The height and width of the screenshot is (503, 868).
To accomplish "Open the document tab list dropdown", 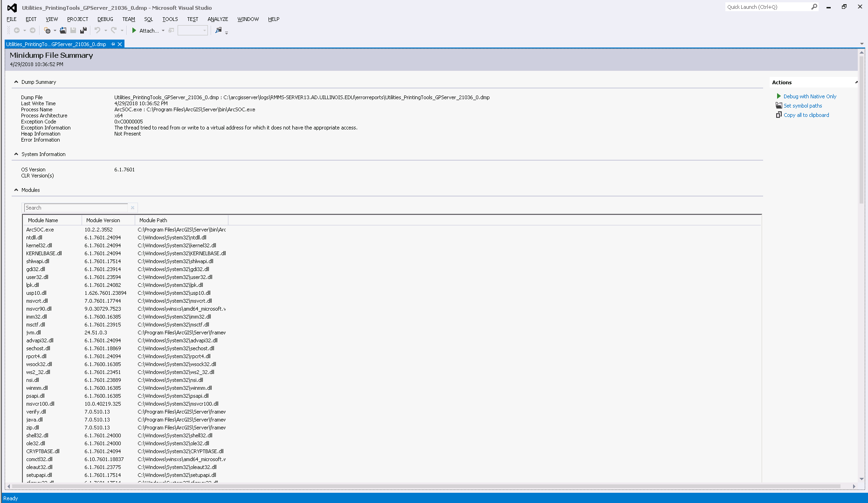I will [x=861, y=44].
